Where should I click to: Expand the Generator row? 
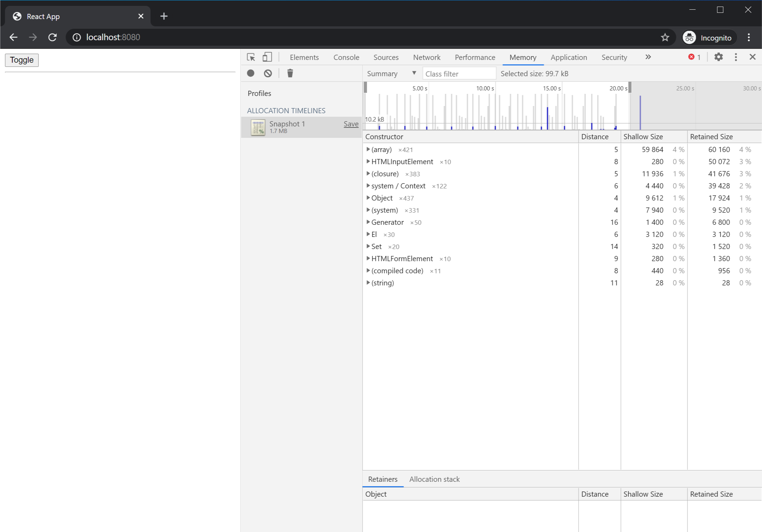tap(368, 222)
